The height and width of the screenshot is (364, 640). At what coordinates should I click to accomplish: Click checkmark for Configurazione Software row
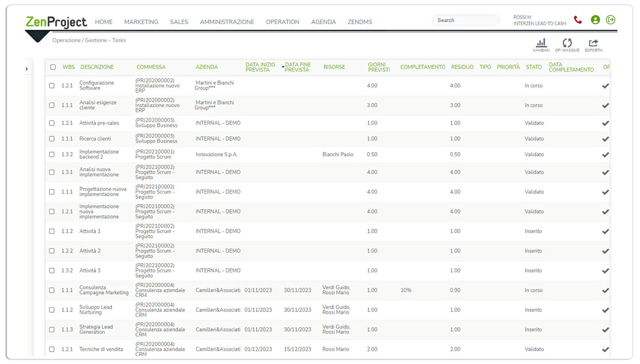(605, 86)
